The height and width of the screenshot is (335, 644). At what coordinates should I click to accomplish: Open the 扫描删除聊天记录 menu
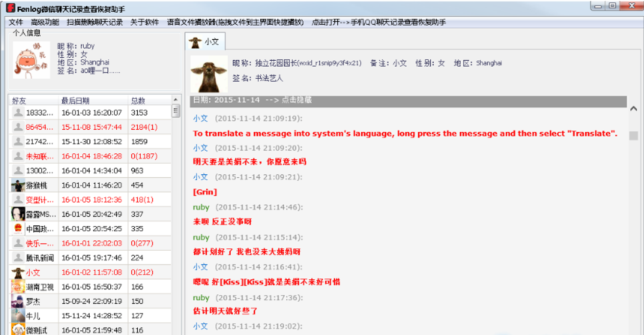coord(95,23)
